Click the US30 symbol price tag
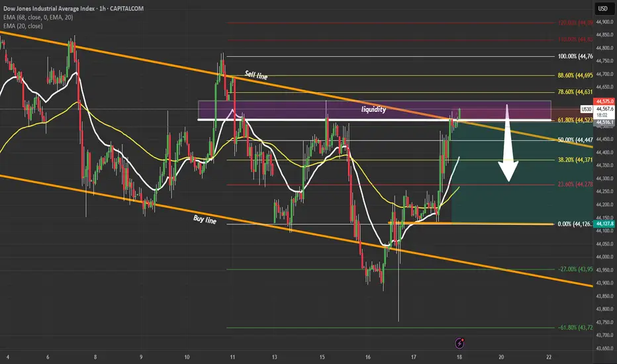617x364 pixels. (587, 109)
